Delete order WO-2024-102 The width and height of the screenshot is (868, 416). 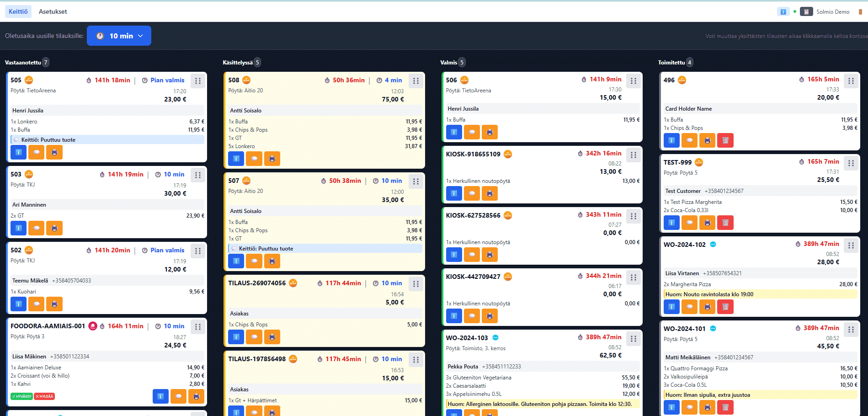(x=725, y=307)
